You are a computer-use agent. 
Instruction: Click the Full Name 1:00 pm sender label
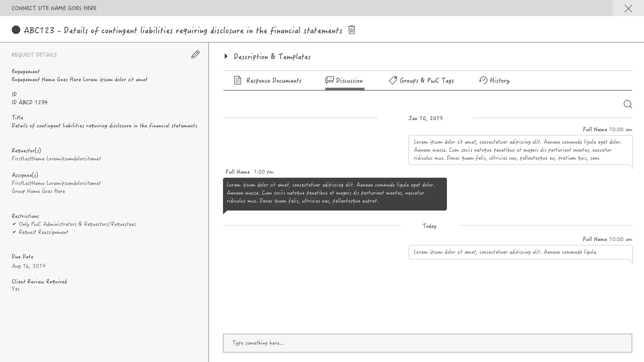[x=249, y=172]
